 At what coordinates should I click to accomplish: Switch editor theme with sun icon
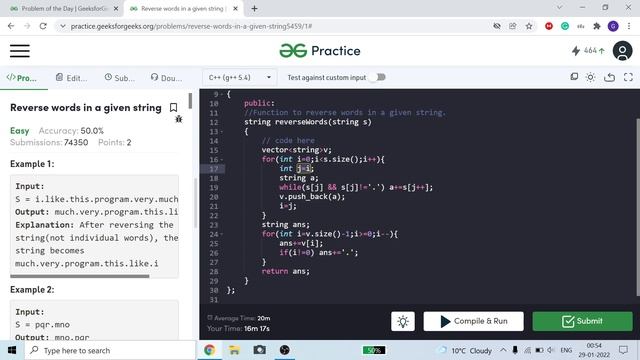(590, 77)
